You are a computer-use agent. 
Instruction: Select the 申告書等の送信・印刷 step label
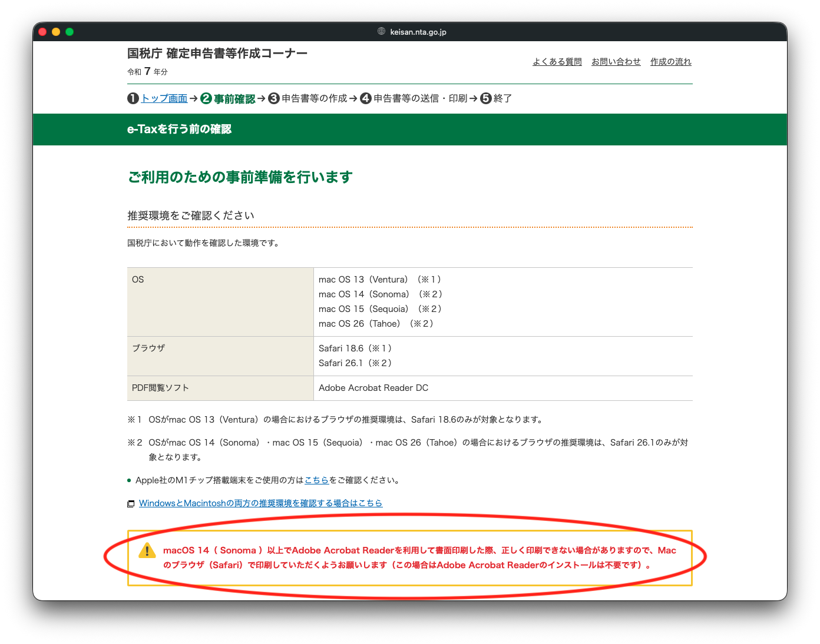pos(420,98)
